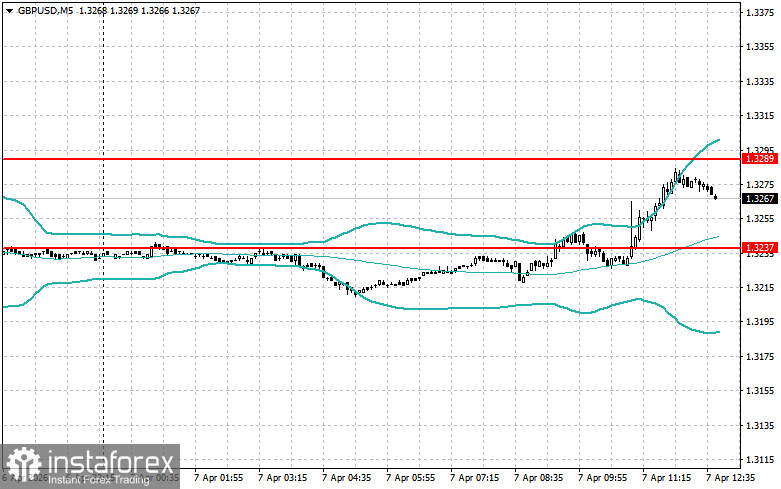Click the 7 Apr 08:35 time label
The image size is (781, 489).
coord(538,478)
